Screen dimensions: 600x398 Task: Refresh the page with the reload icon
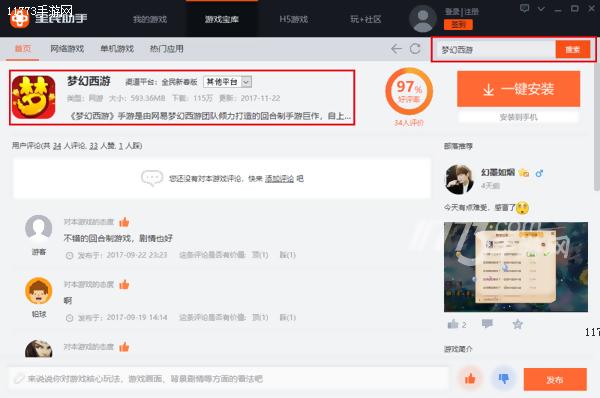click(415, 49)
